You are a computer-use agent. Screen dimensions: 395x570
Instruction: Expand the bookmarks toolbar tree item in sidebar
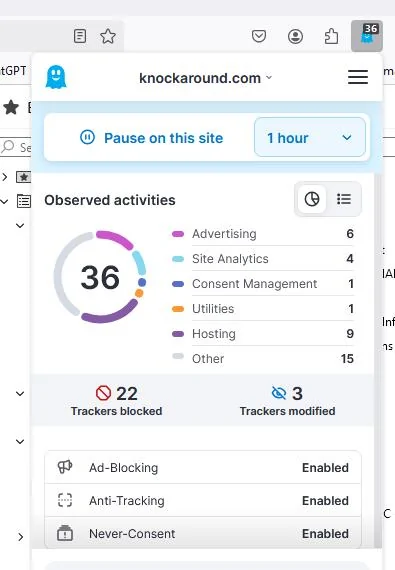[4, 177]
